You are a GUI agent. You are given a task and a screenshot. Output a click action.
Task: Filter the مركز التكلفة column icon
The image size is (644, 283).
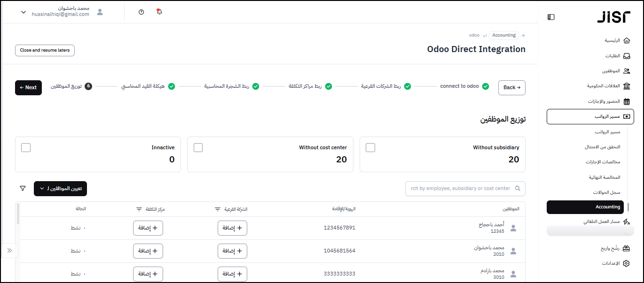(x=139, y=209)
